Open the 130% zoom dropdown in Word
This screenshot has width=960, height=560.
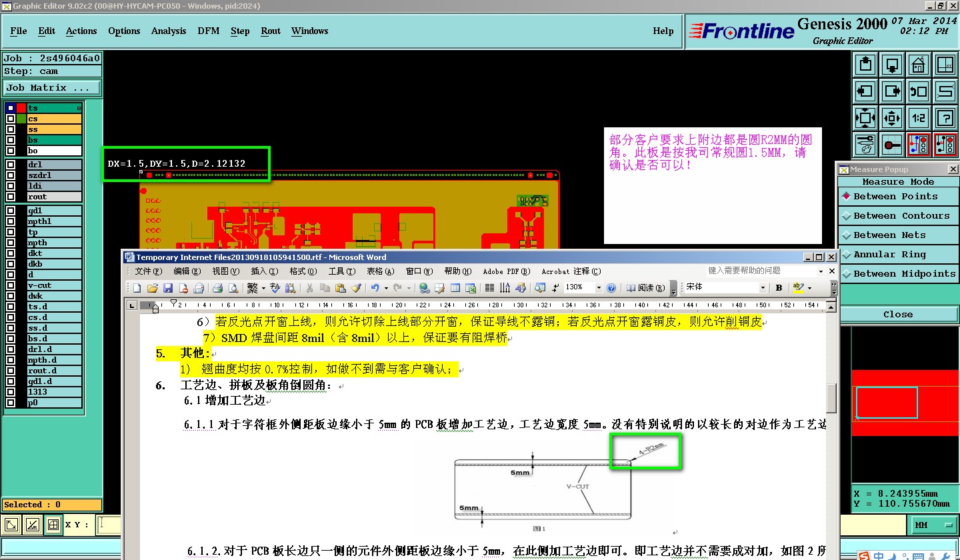598,288
